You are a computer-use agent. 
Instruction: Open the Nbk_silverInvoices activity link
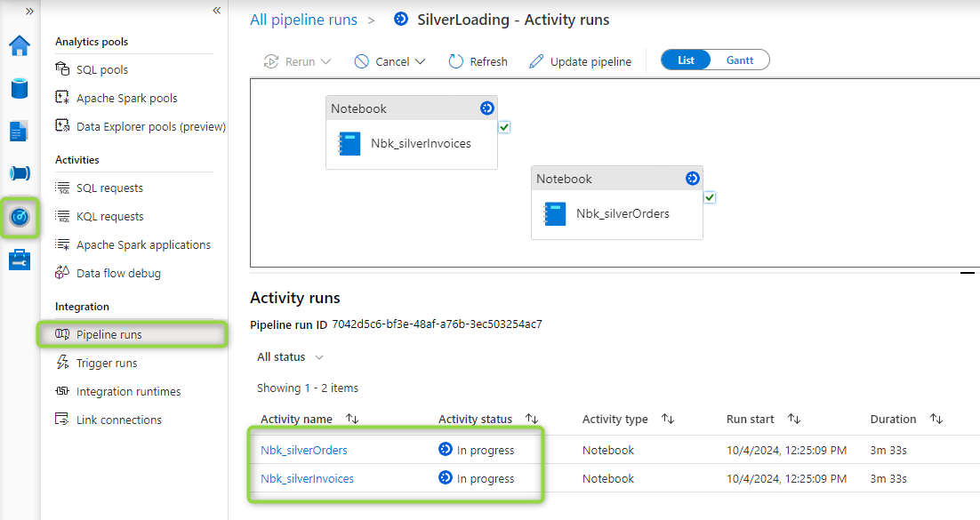coord(307,479)
